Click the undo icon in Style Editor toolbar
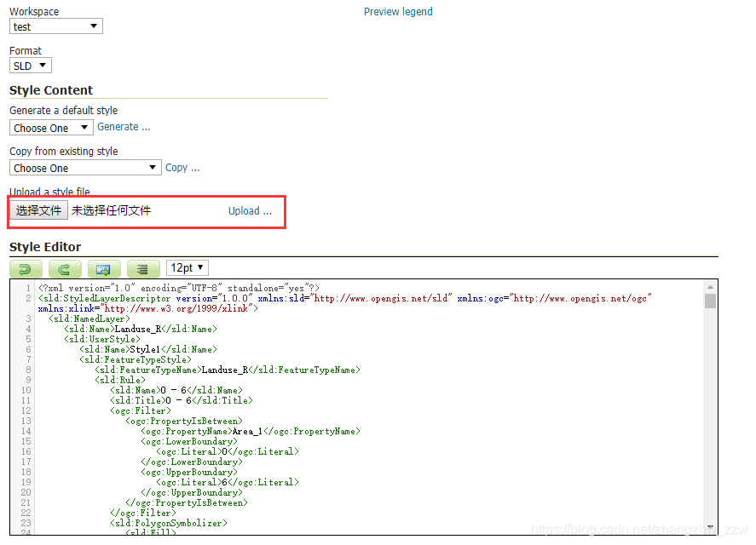 (x=26, y=269)
